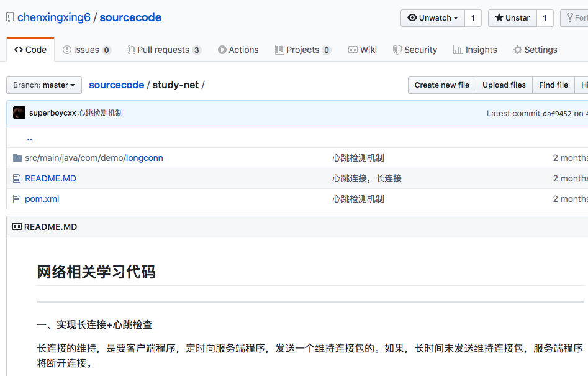Click the Code angle-brackets icon
Screen dimensions: 588x376
pos(19,50)
